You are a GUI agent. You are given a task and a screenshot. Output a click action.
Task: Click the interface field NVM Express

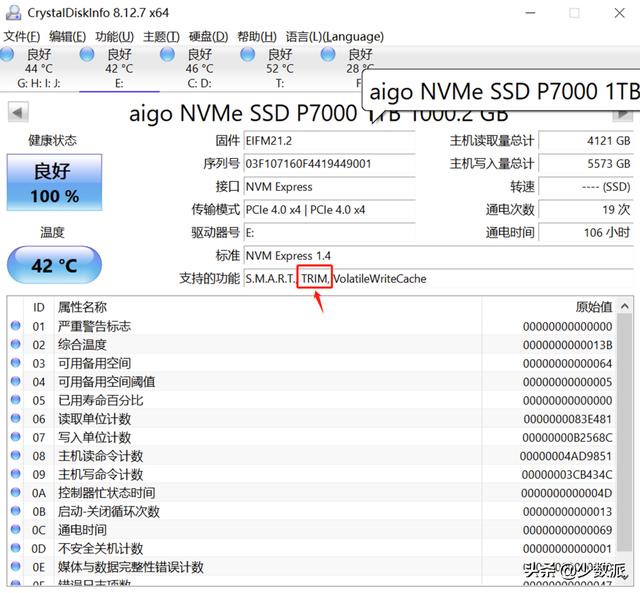click(x=329, y=187)
